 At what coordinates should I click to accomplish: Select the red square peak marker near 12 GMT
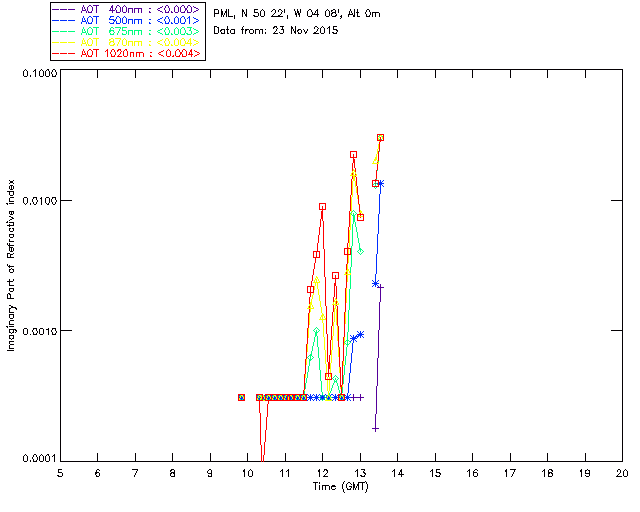click(322, 207)
